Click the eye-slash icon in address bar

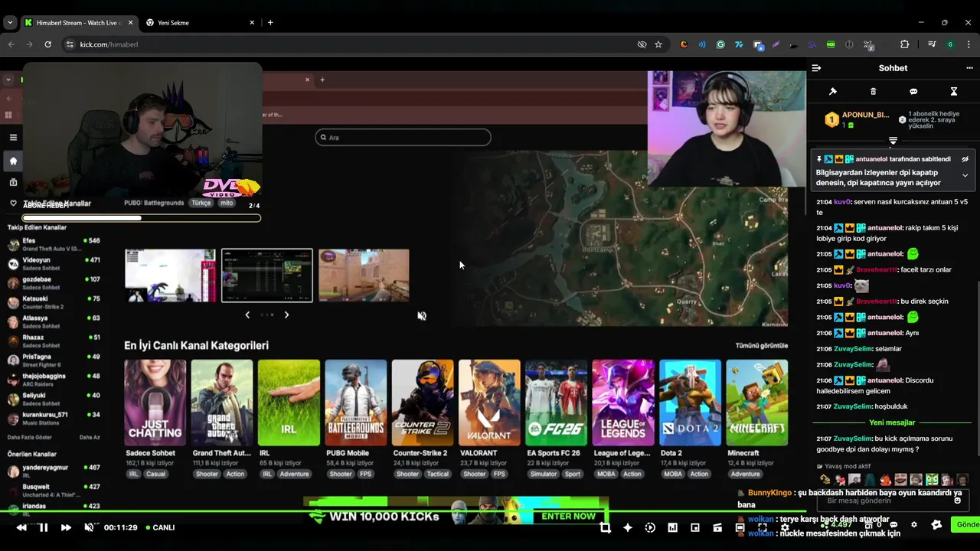click(642, 44)
